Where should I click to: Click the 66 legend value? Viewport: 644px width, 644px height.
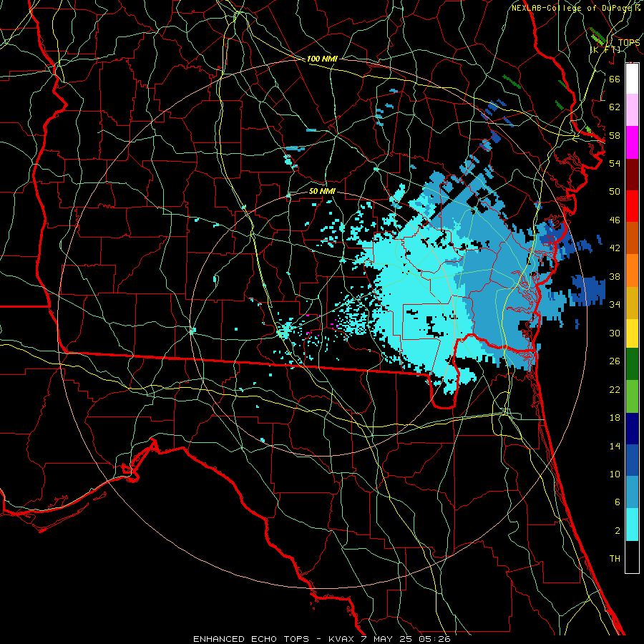point(615,79)
